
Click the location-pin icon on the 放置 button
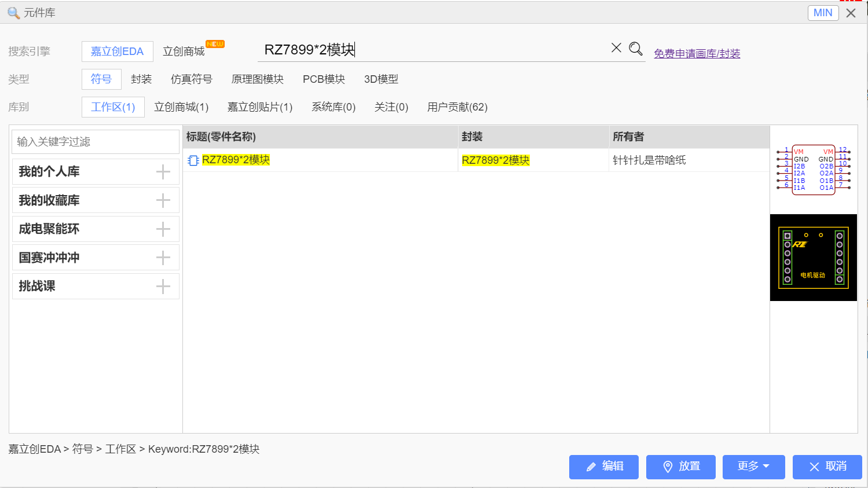coord(666,467)
